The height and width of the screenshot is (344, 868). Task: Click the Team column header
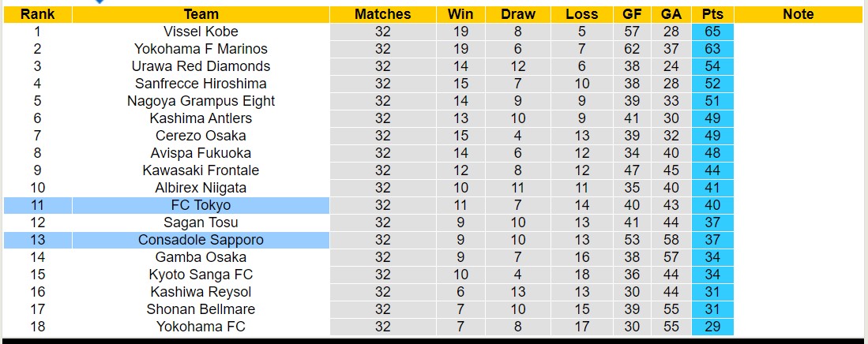tap(201, 14)
